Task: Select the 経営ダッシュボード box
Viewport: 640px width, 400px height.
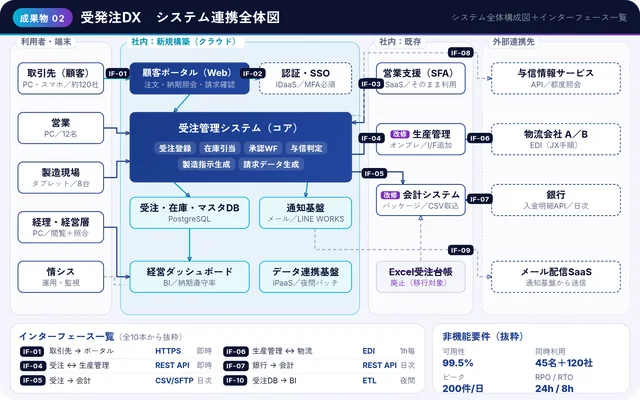Action: click(x=189, y=277)
